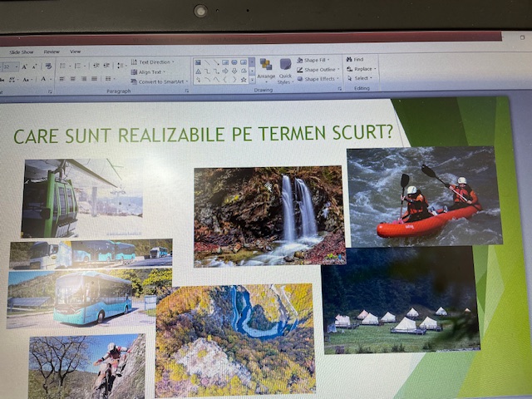The image size is (532, 399).
Task: Select slide title 'CARE SUNT REALIZABILE PE TERMEN SCURT?'
Action: click(203, 135)
